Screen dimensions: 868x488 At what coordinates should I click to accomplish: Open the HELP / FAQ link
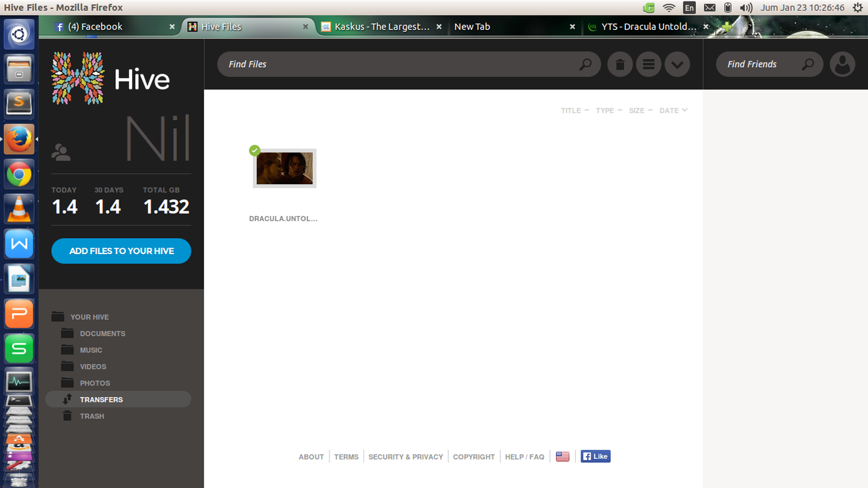click(525, 457)
